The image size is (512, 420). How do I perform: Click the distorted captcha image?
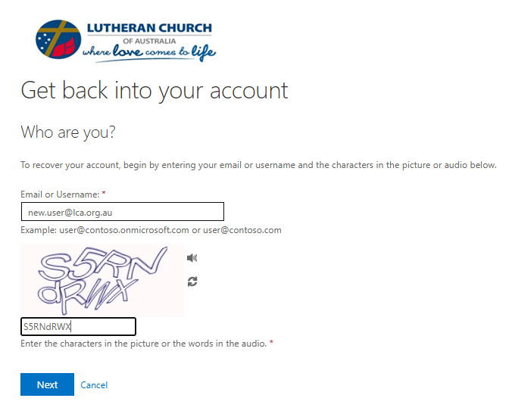(x=101, y=280)
